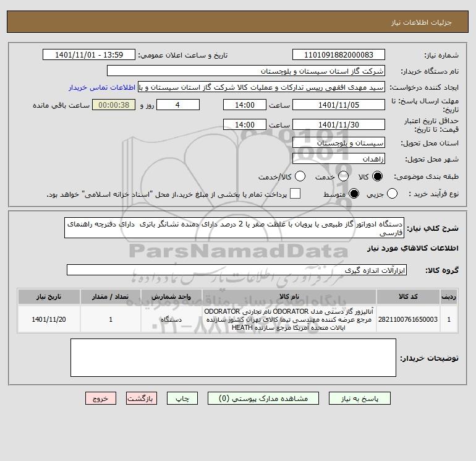Click the توضیحات خریدار field label
Screen dimensions: 476x461
(429, 358)
